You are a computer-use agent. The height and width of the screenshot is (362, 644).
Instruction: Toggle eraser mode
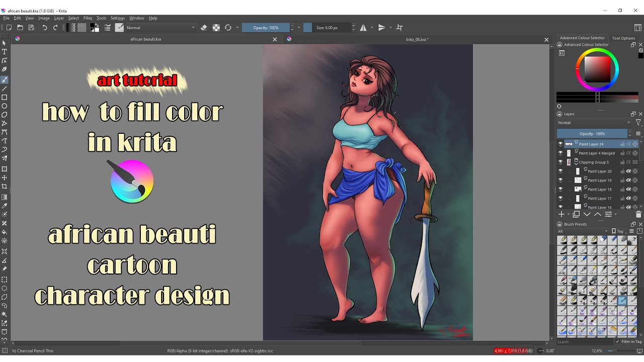pos(204,28)
